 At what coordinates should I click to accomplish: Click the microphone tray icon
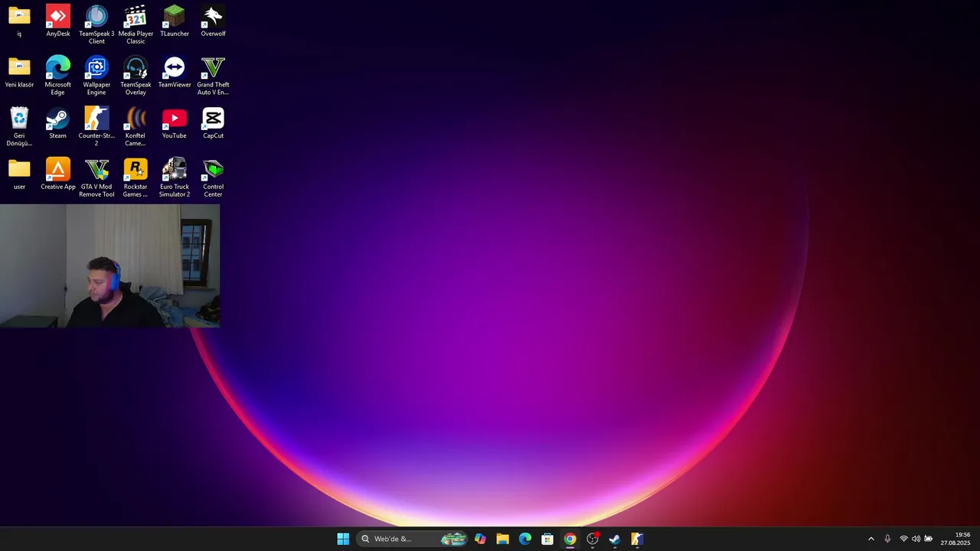[x=887, y=539]
